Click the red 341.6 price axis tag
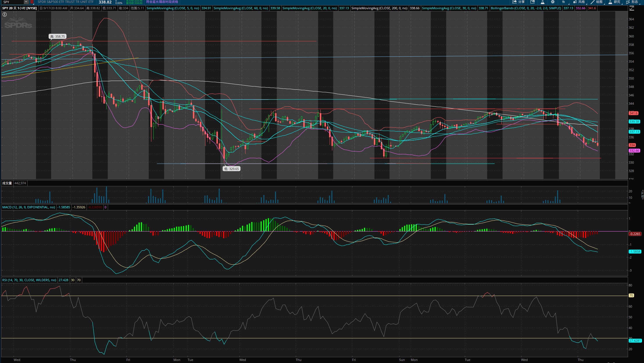Image resolution: width=644 pixels, height=363 pixels. (633, 113)
